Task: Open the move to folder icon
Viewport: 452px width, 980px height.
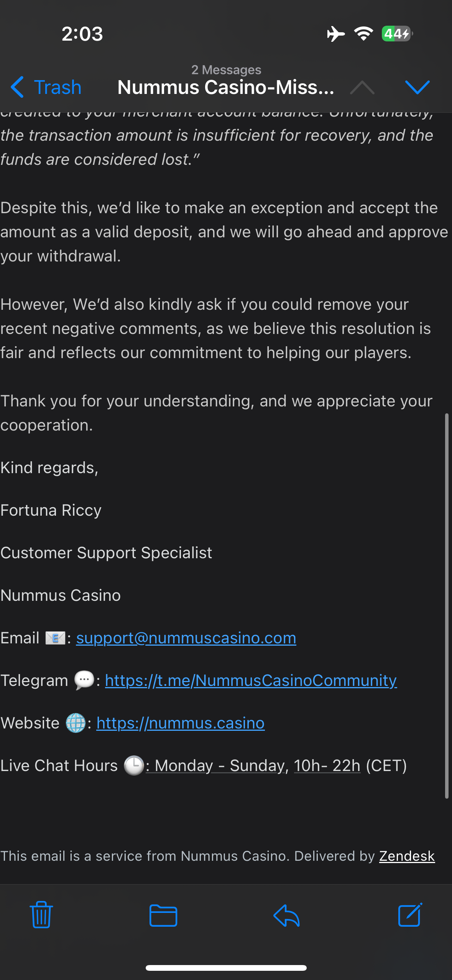Action: point(163,916)
